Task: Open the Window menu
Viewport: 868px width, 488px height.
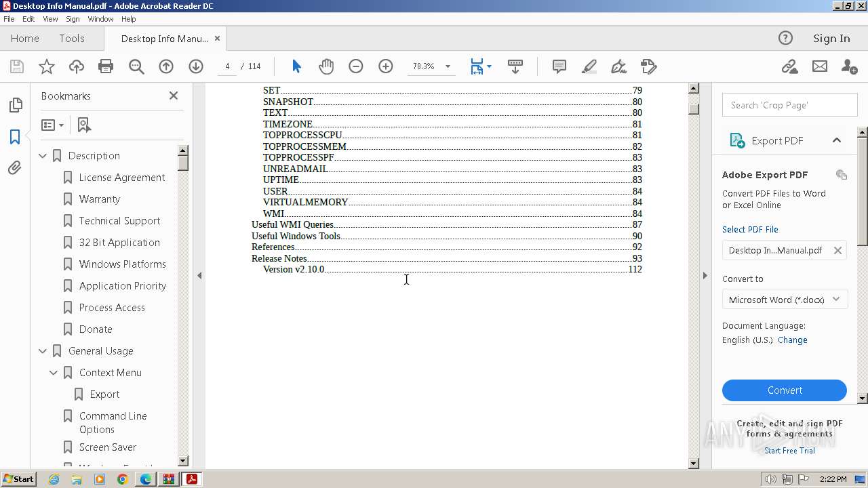Action: click(100, 19)
